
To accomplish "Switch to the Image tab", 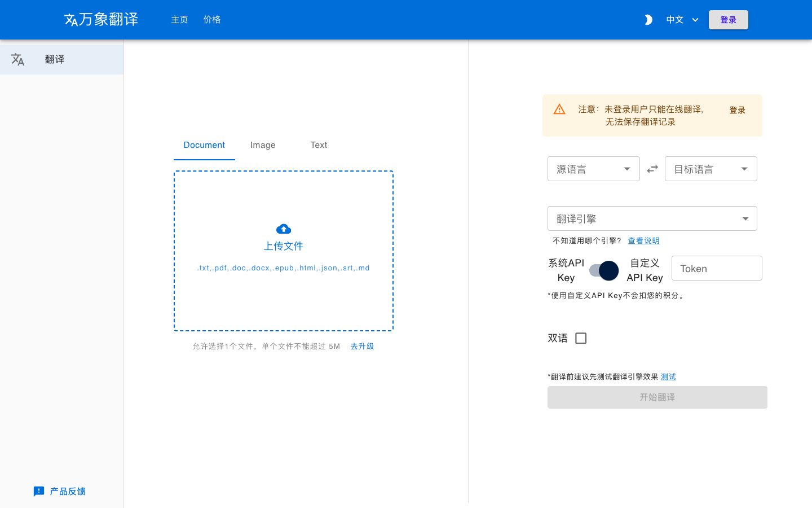I will tap(263, 145).
